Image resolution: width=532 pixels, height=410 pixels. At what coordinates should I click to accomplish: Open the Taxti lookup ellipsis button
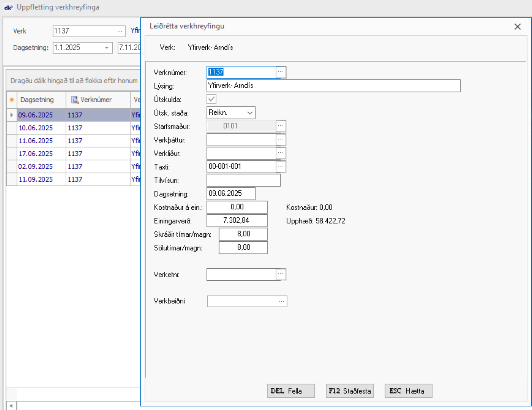tap(281, 166)
